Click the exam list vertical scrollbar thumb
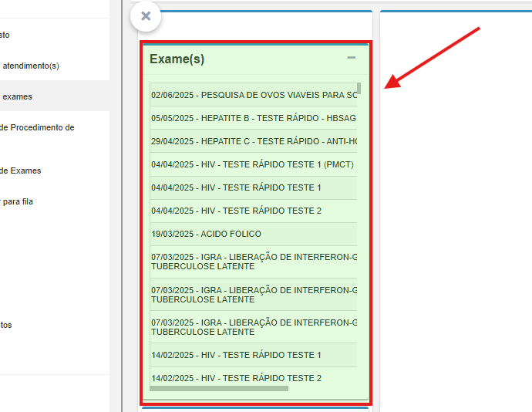The image size is (532, 412). pyautogui.click(x=359, y=87)
